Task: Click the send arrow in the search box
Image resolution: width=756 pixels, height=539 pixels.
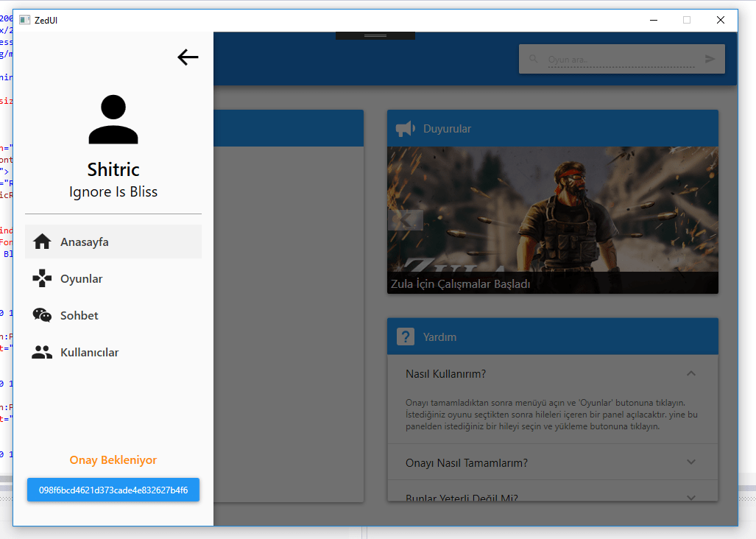Action: click(x=710, y=59)
